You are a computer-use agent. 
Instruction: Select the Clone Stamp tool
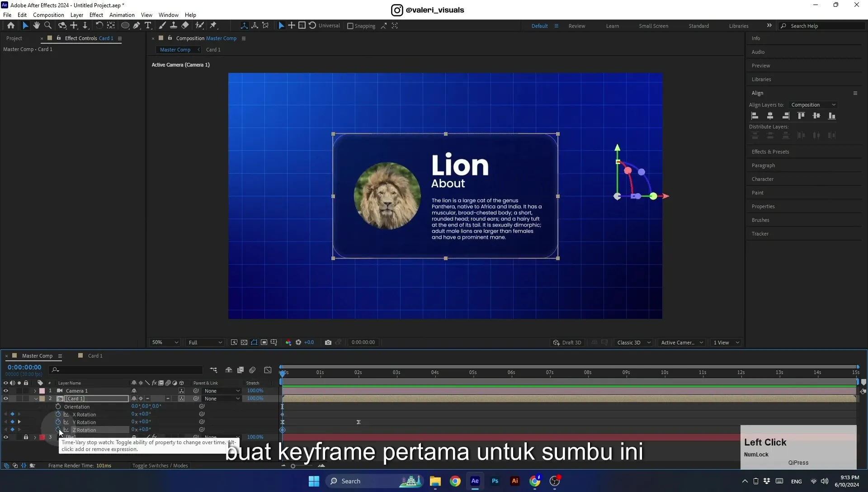[x=174, y=26]
